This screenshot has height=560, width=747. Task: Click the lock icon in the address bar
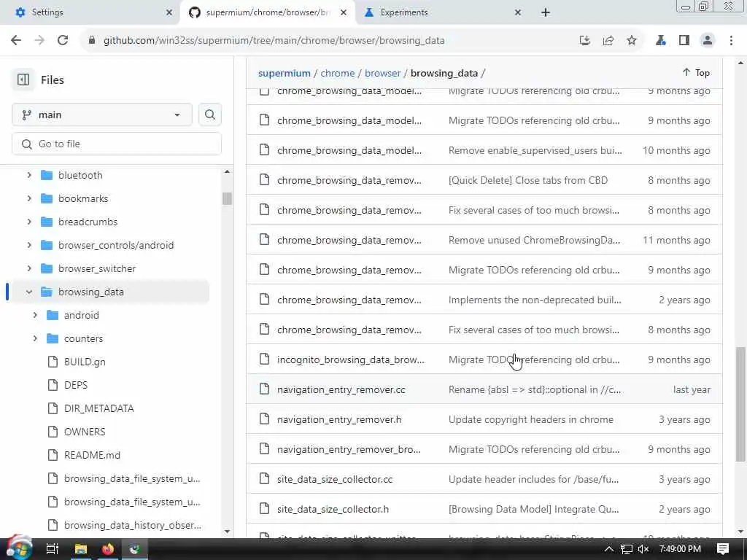pos(92,41)
